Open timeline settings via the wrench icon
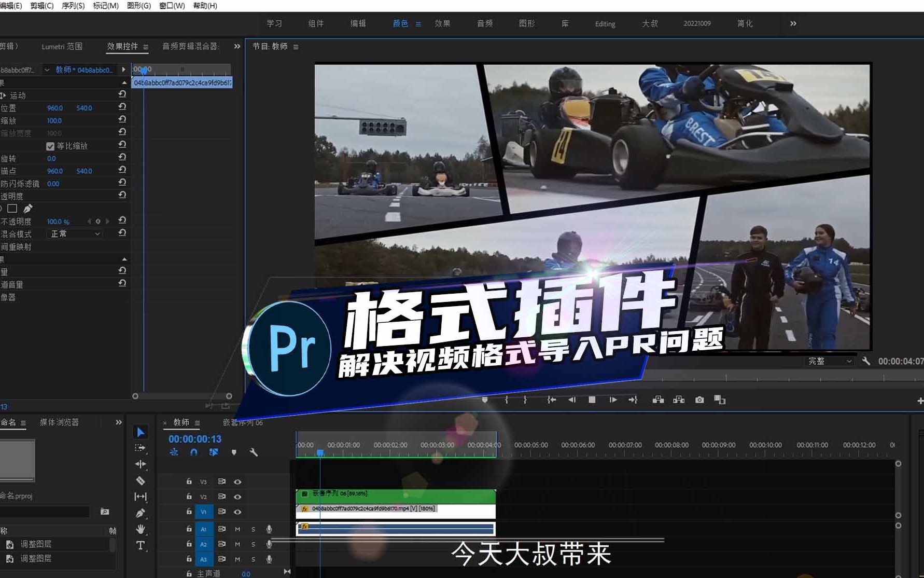924x578 pixels. pyautogui.click(x=254, y=452)
